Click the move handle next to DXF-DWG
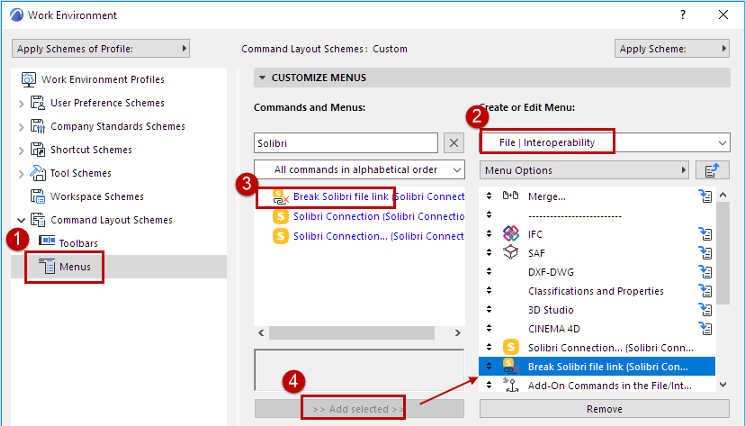 pos(489,272)
